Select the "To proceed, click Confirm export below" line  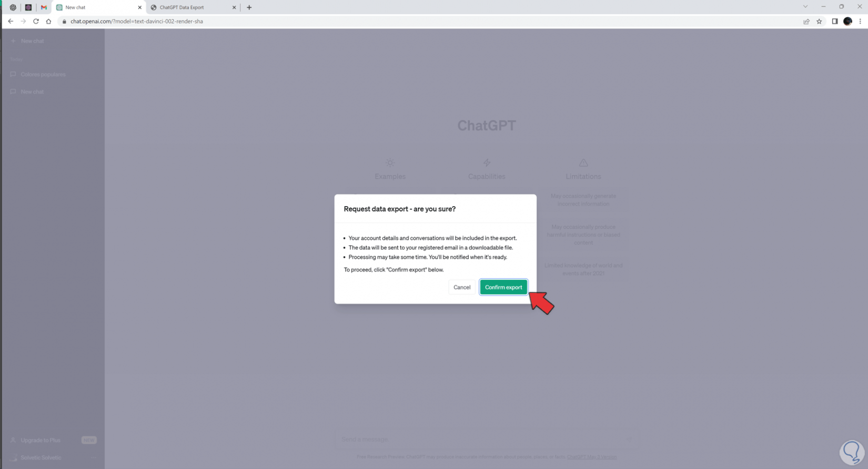coord(393,270)
